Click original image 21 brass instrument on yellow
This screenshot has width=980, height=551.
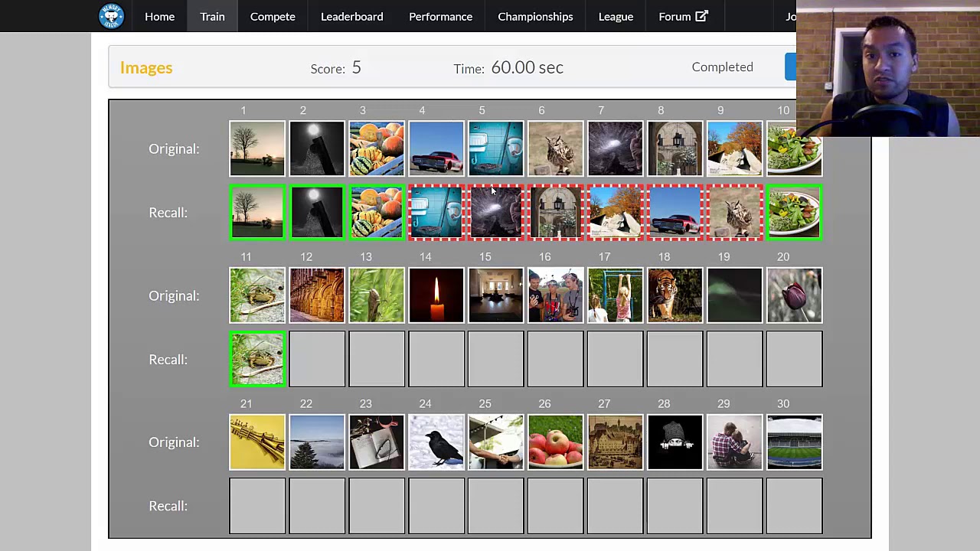point(257,442)
